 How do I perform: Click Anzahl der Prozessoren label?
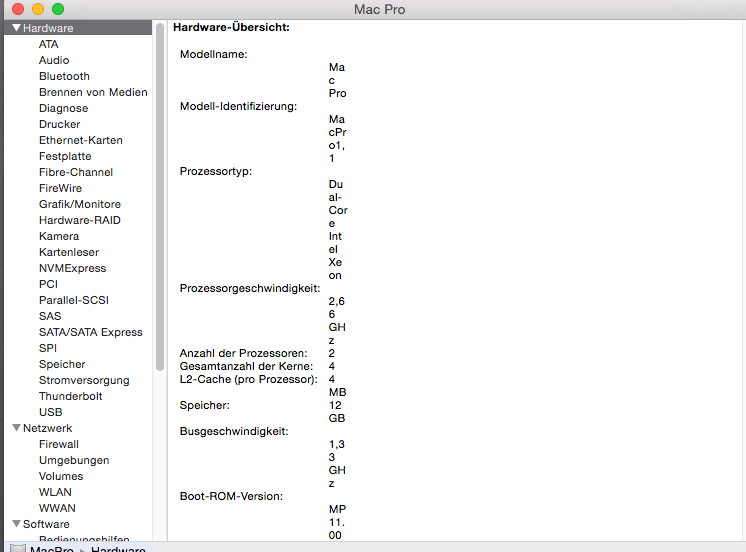[244, 353]
